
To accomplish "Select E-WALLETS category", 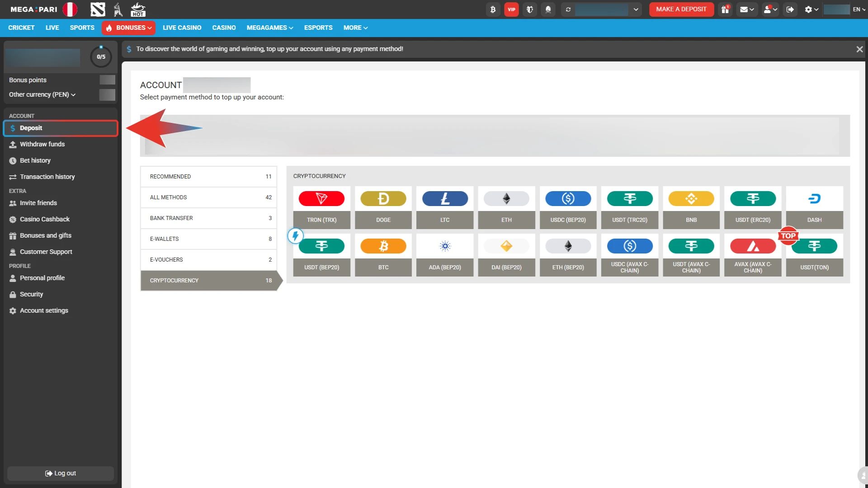I will 208,239.
